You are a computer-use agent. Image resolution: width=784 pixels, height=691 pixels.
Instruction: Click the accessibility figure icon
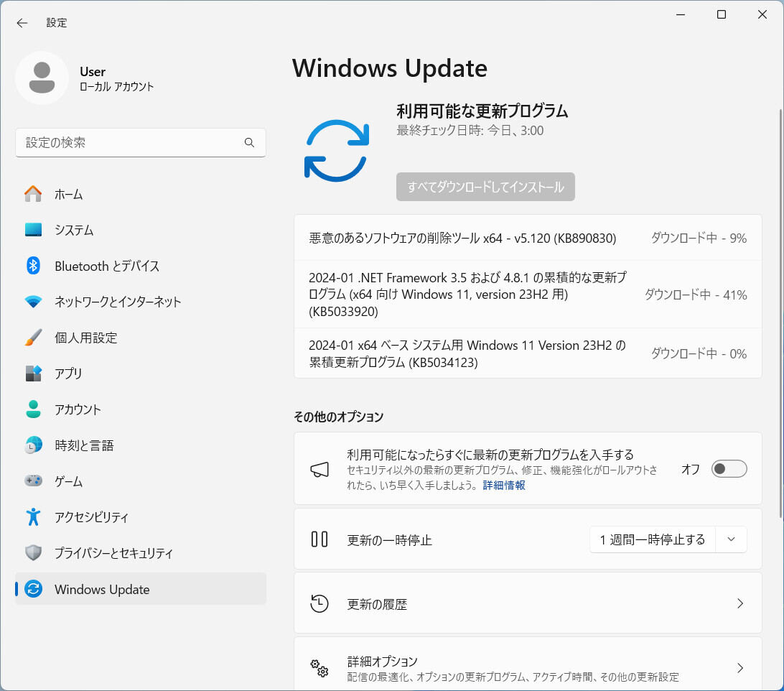tap(33, 517)
